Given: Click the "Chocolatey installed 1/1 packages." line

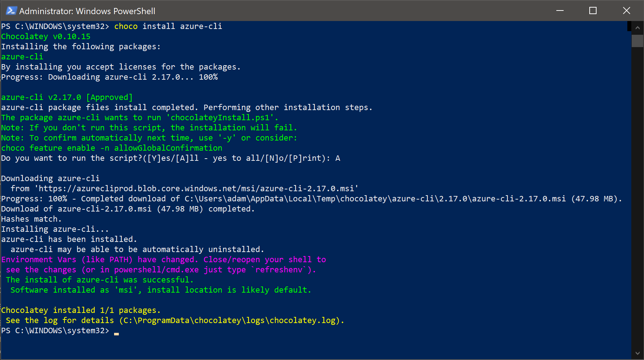Looking at the screenshot, I should tap(80, 310).
